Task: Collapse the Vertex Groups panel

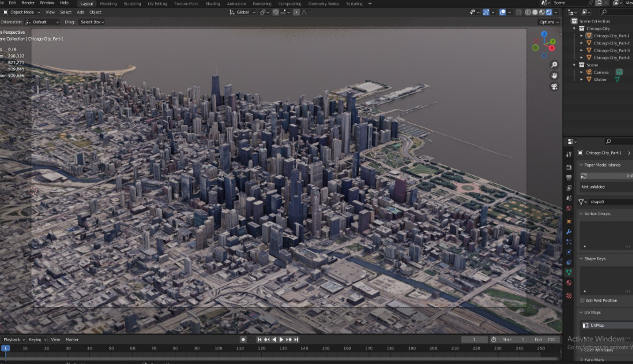Action: pyautogui.click(x=581, y=214)
